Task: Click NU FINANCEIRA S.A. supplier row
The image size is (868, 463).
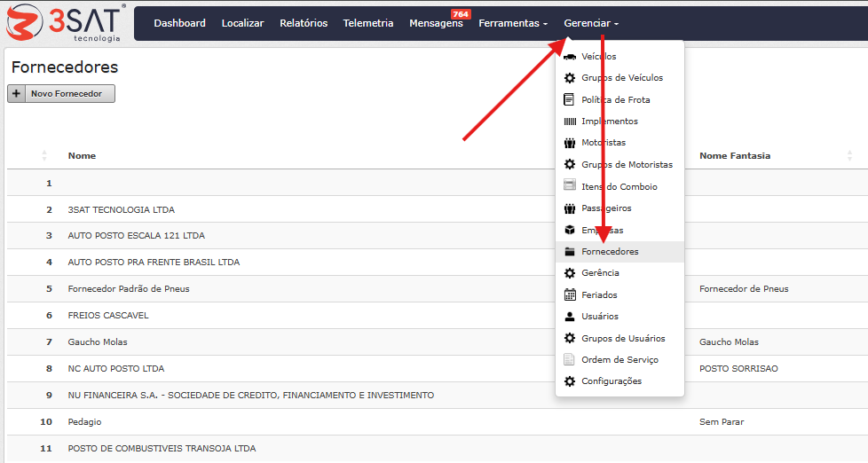Action: [x=251, y=395]
